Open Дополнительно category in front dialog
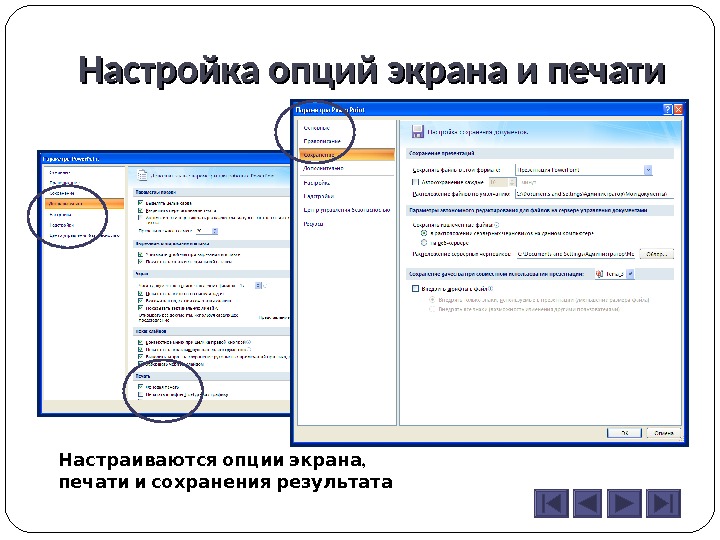Image resolution: width=720 pixels, height=540 pixels. (323, 169)
